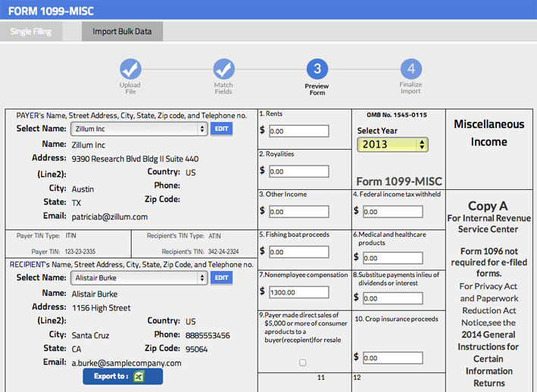Click EDIT button next to Zillum Inc
Image resolution: width=537 pixels, height=392 pixels.
point(221,129)
